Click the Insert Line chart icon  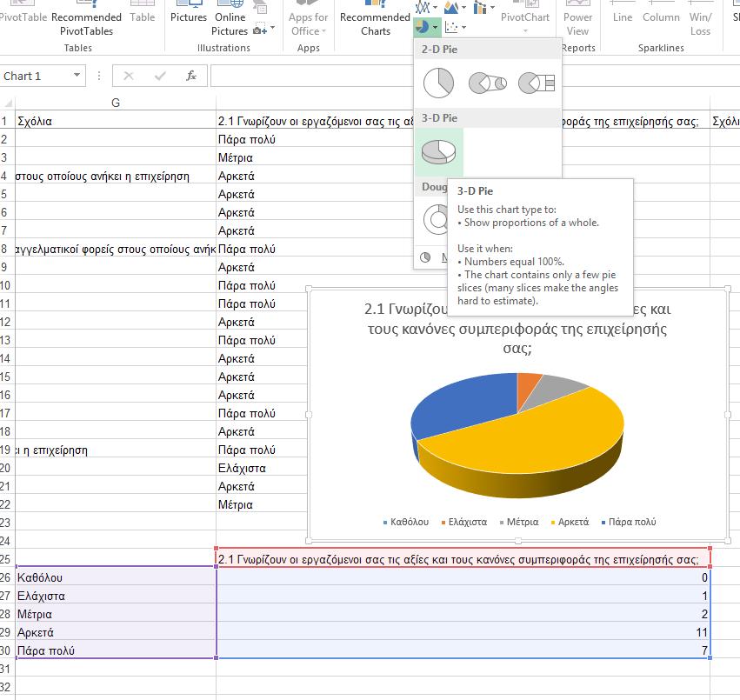tap(423, 7)
